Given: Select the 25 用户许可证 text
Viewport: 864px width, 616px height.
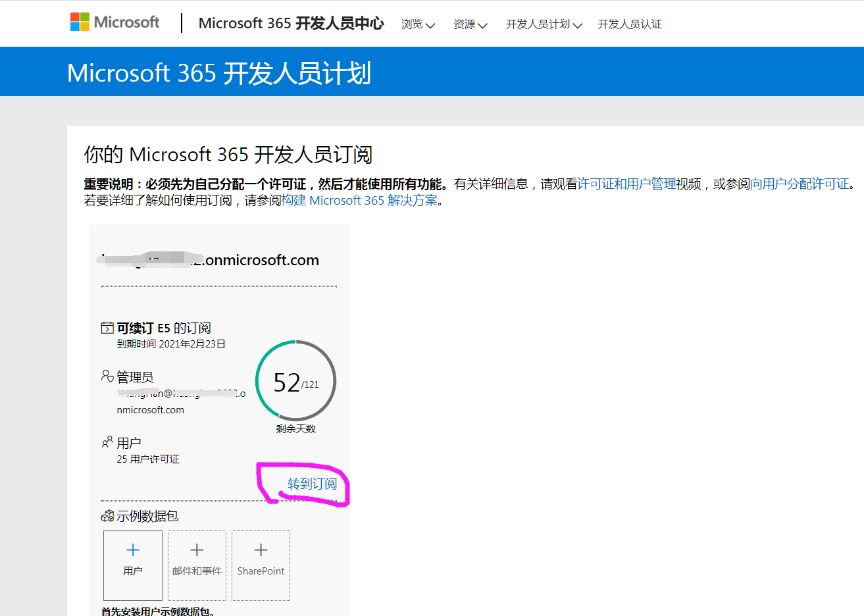Looking at the screenshot, I should pyautogui.click(x=148, y=459).
